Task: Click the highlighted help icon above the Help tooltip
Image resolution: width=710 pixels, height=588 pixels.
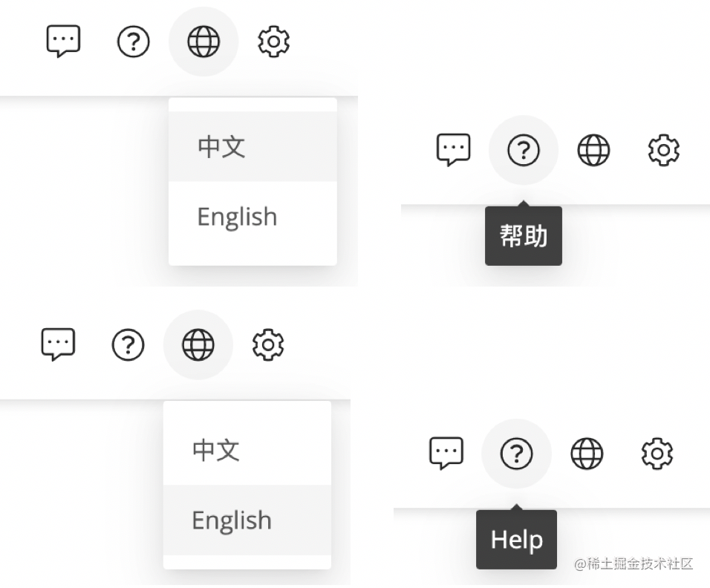Action: pyautogui.click(x=517, y=454)
